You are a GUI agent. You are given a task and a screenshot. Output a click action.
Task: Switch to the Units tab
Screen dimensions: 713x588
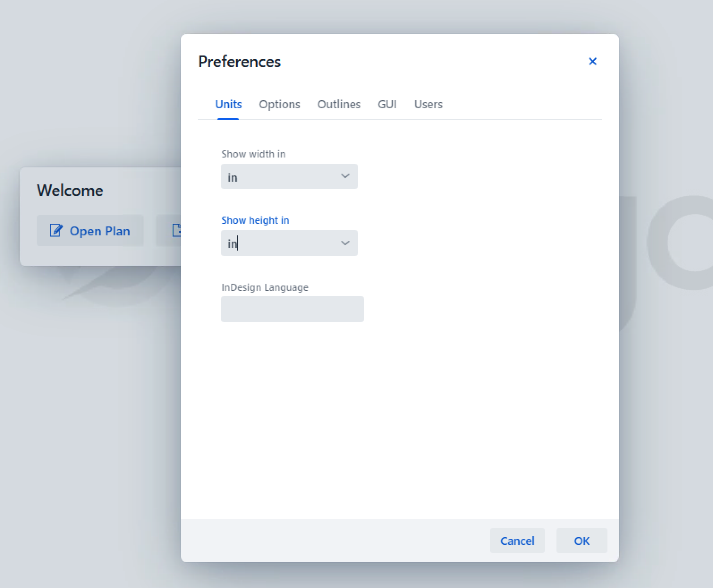click(x=228, y=104)
